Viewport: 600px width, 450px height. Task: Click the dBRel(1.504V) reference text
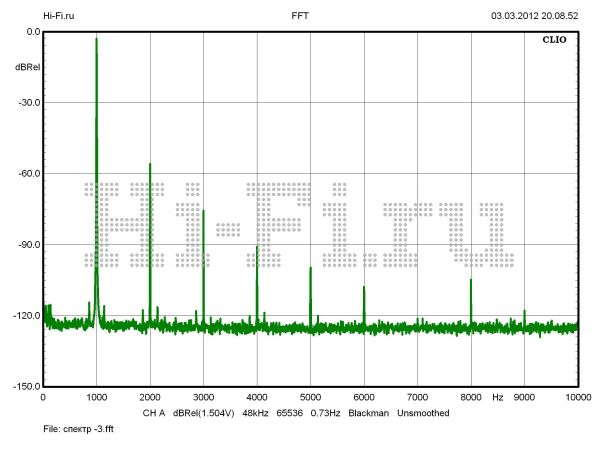point(205,412)
